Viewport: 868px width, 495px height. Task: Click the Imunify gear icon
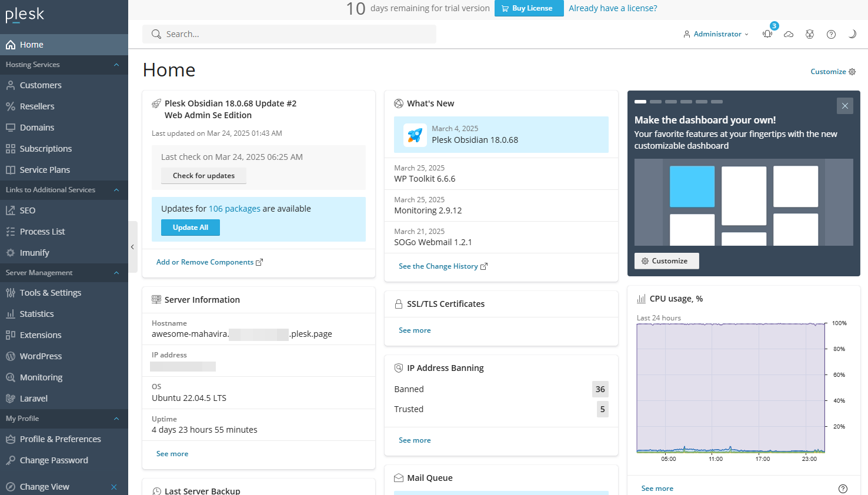[11, 253]
